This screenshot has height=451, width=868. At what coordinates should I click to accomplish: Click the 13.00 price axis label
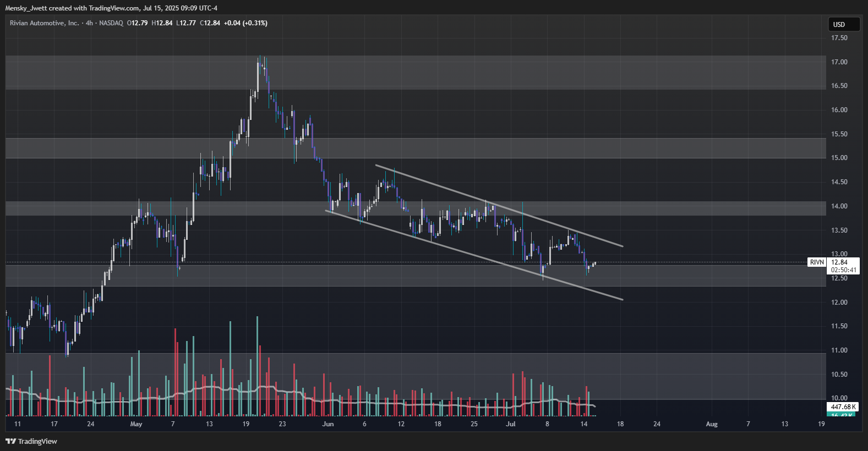click(839, 254)
